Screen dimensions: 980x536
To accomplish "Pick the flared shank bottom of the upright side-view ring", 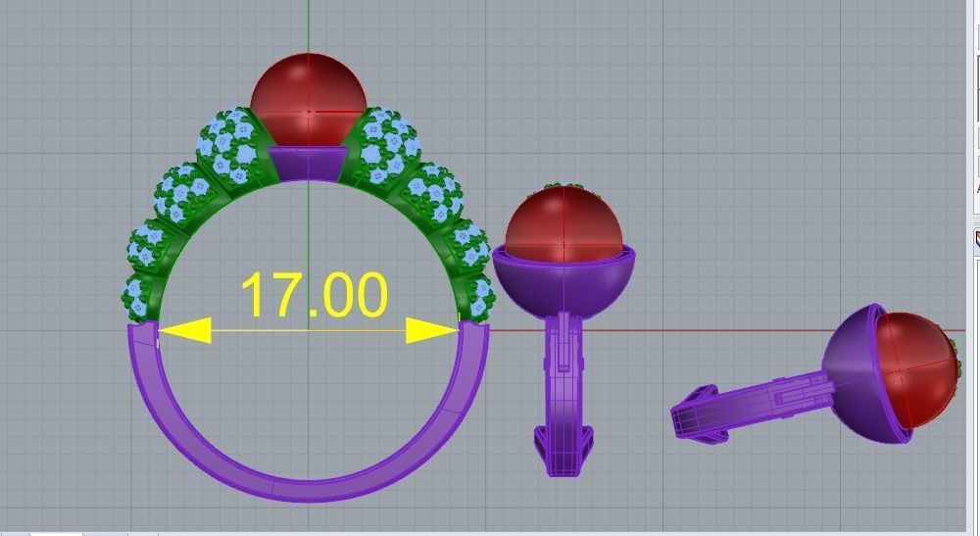I will point(563,450).
